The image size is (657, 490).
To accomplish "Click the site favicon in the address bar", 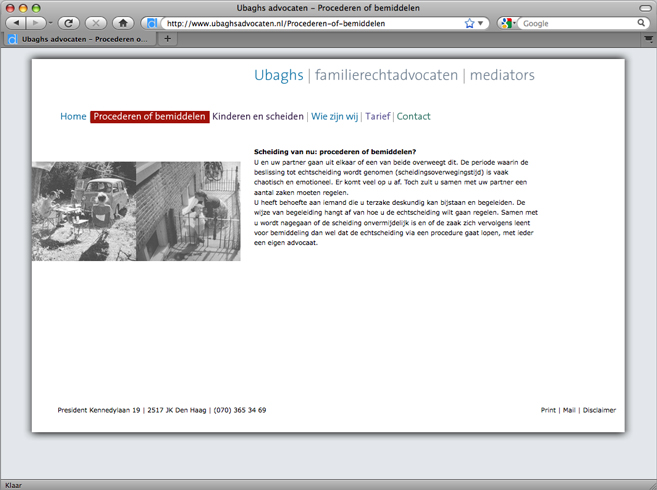I will point(152,23).
